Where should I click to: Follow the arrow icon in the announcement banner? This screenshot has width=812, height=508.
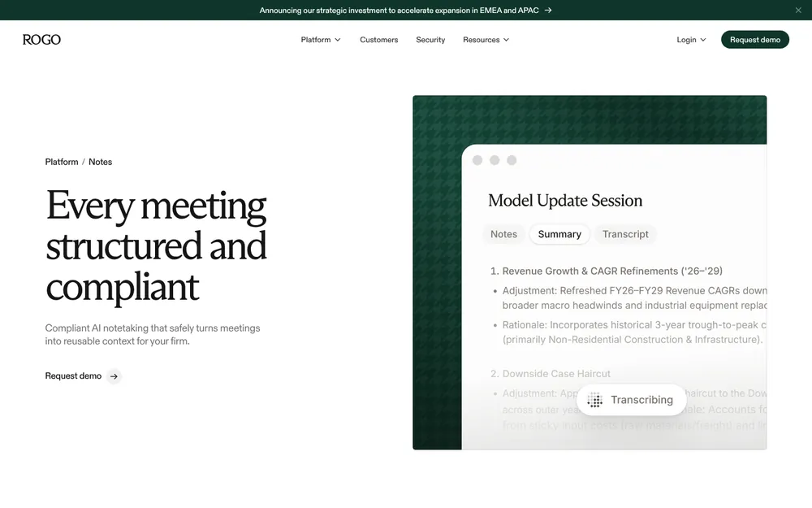click(548, 11)
